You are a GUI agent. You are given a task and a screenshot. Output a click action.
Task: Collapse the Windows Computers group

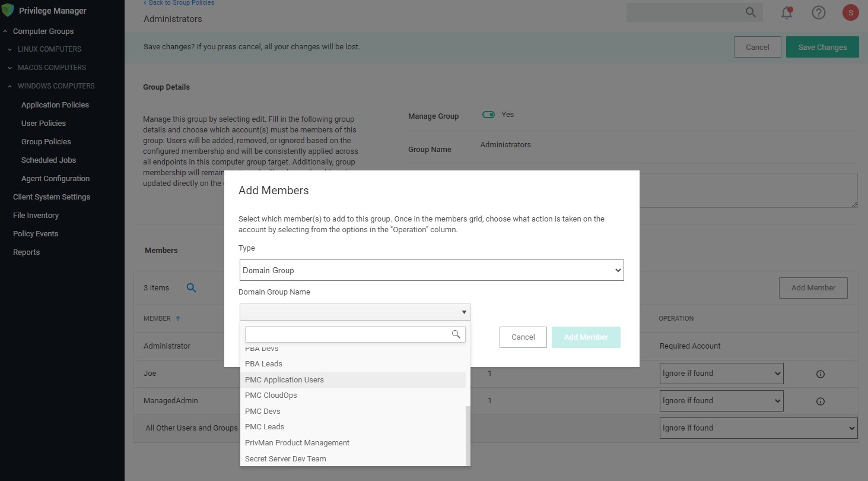(x=9, y=86)
